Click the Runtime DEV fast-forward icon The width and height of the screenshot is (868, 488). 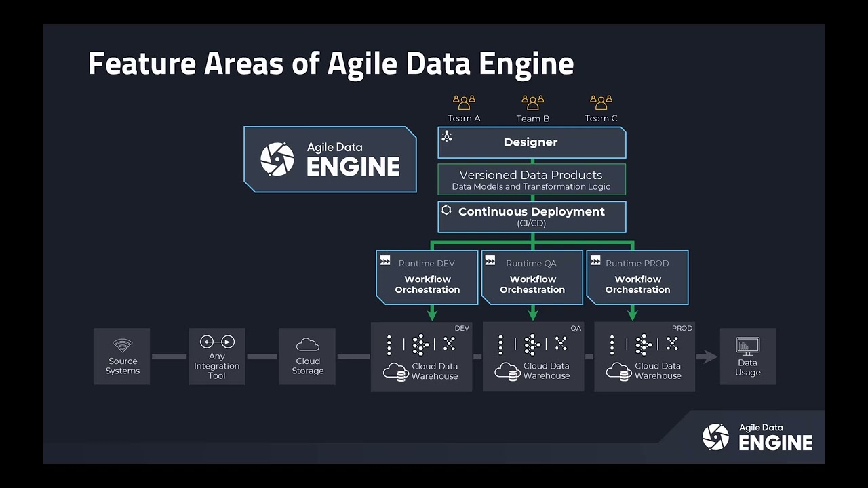(385, 260)
